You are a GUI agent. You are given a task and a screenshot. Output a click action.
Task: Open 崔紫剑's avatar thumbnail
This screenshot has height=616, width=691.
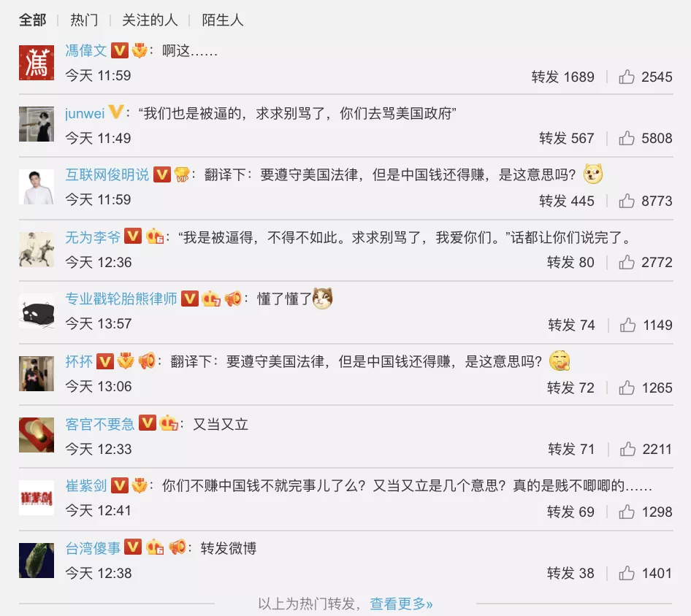click(x=36, y=498)
